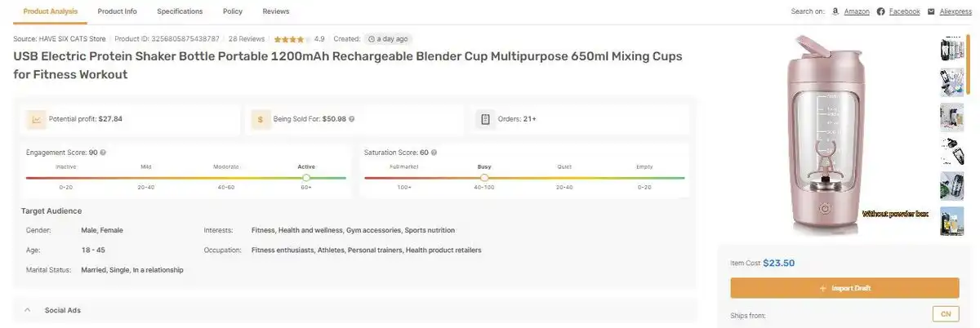Collapse the Social Ads section chevron
Screen dimensions: 980x328
[x=27, y=310]
